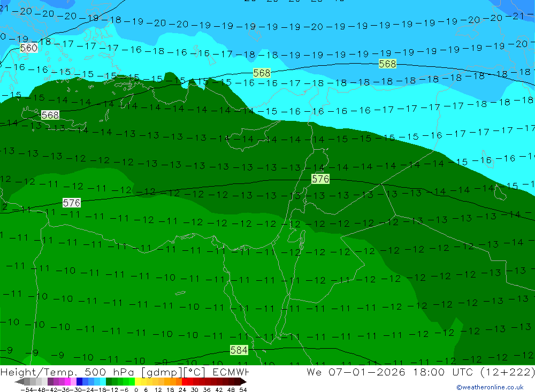
Task: Click the bright red legend swatch above 24
Action: (185, 381)
